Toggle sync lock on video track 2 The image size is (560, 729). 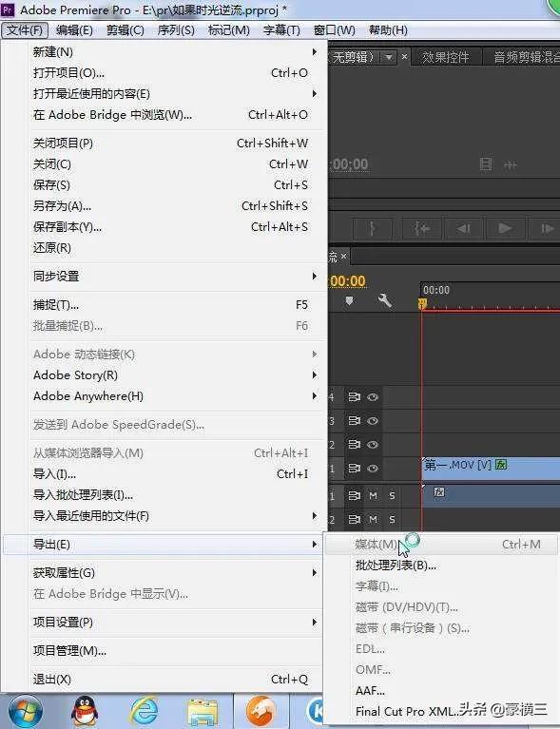pos(355,445)
